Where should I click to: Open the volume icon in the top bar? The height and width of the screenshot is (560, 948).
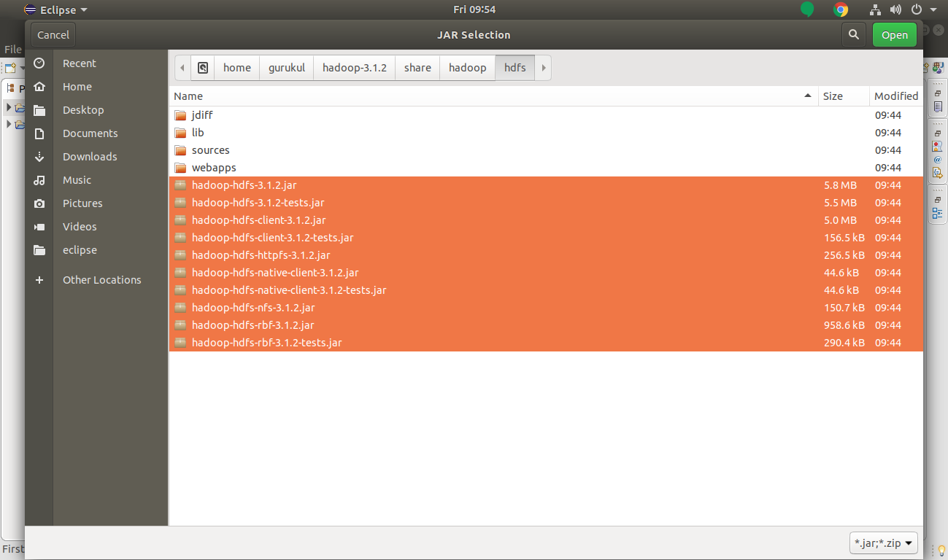896,9
